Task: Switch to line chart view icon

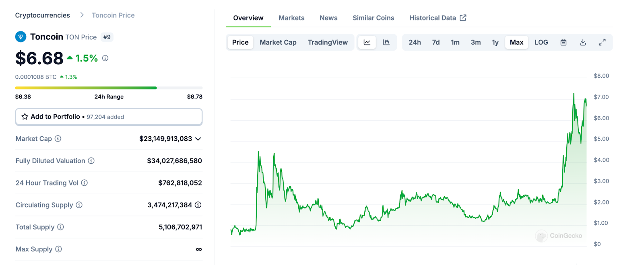Action: click(367, 42)
